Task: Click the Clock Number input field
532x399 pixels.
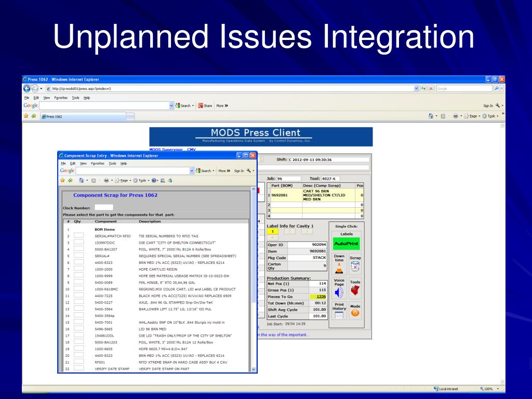Action: pyautogui.click(x=104, y=207)
